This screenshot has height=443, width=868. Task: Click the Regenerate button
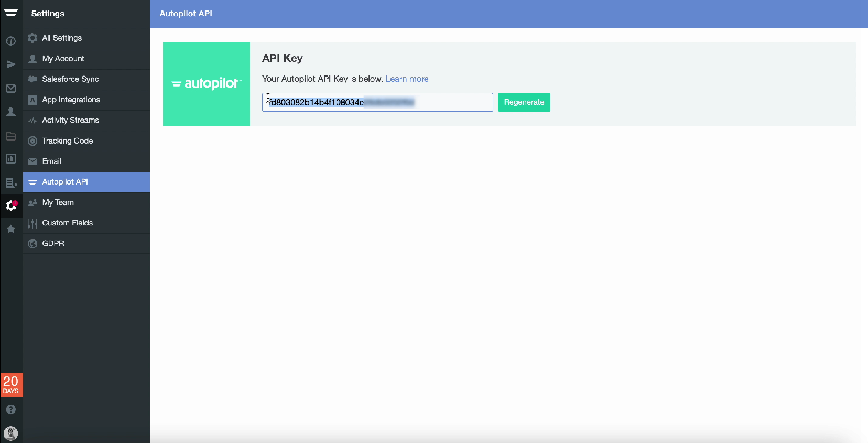[x=524, y=102]
